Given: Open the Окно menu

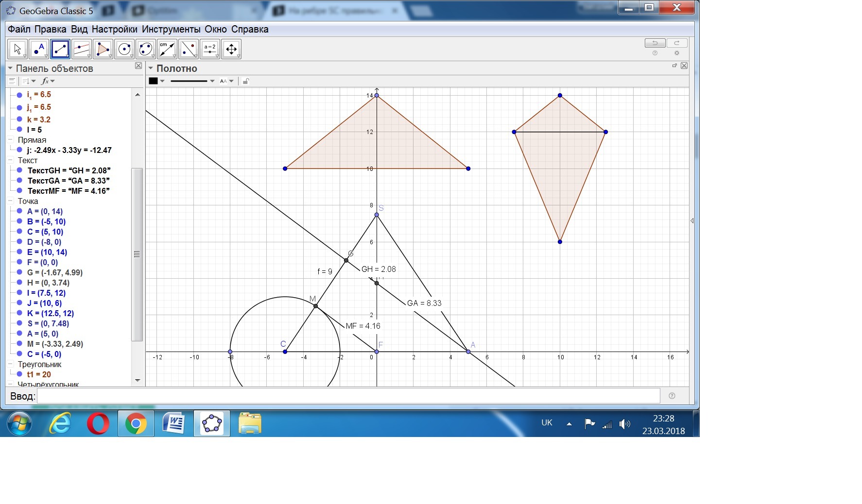Looking at the screenshot, I should (216, 29).
